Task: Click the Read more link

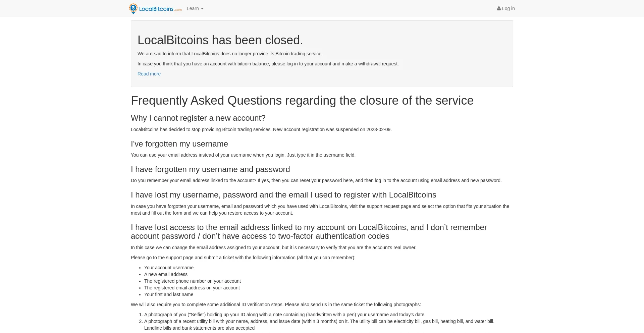Action: (149, 74)
